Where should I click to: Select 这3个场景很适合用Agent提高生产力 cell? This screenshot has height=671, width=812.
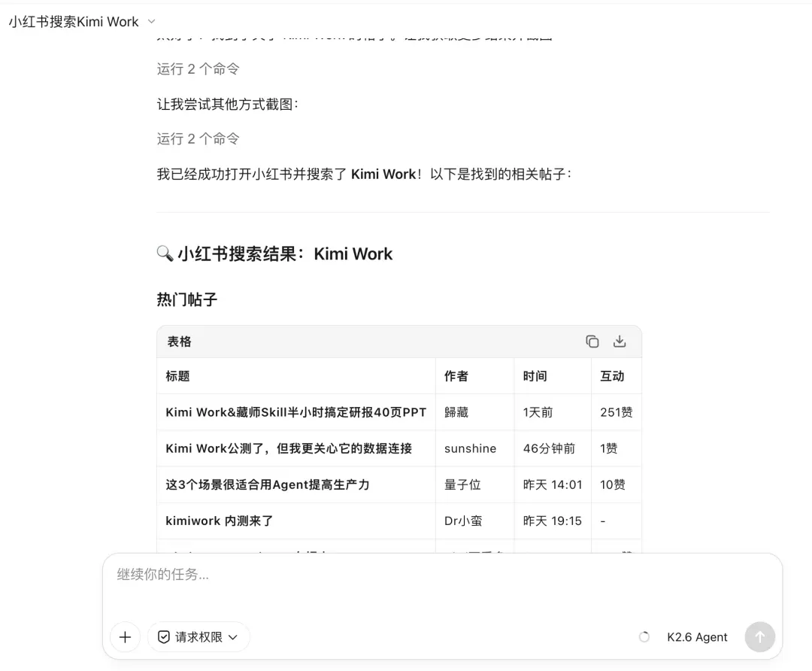pyautogui.click(x=295, y=485)
